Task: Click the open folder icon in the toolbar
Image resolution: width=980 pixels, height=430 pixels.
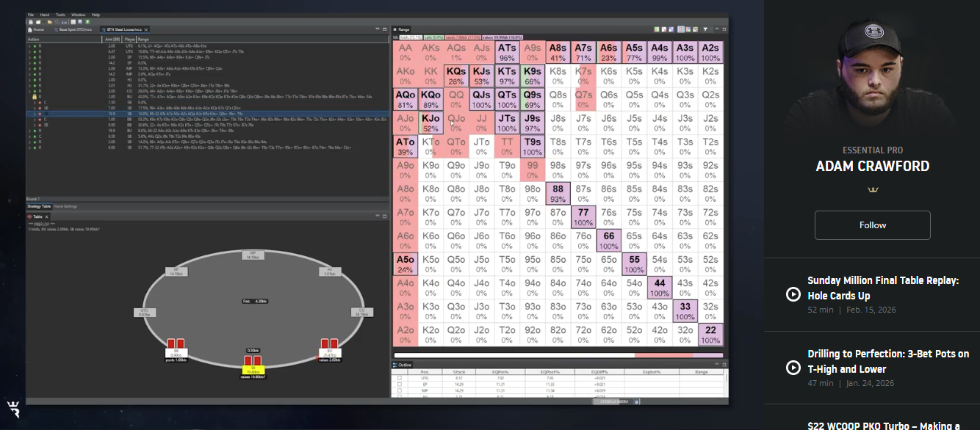Action: tap(50, 21)
